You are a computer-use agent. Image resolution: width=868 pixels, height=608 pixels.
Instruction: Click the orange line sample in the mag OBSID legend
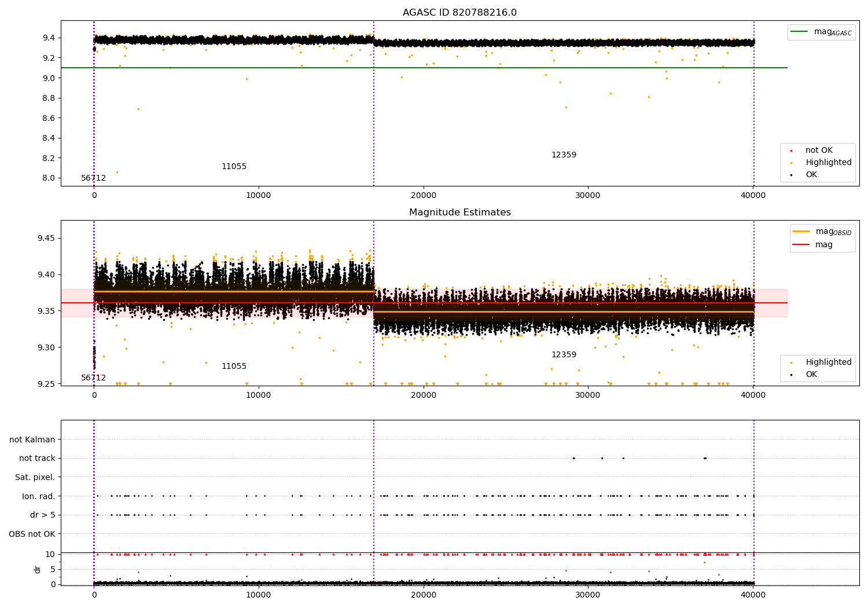[x=801, y=232]
